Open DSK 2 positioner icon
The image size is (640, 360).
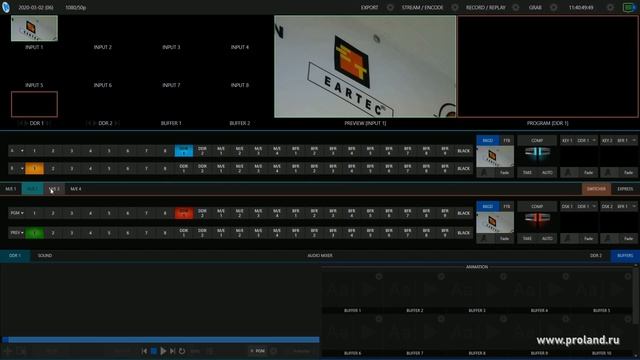[609, 238]
